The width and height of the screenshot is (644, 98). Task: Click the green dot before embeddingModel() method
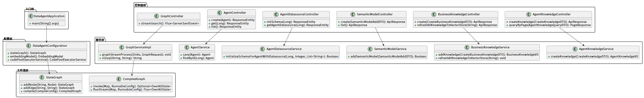point(8,57)
